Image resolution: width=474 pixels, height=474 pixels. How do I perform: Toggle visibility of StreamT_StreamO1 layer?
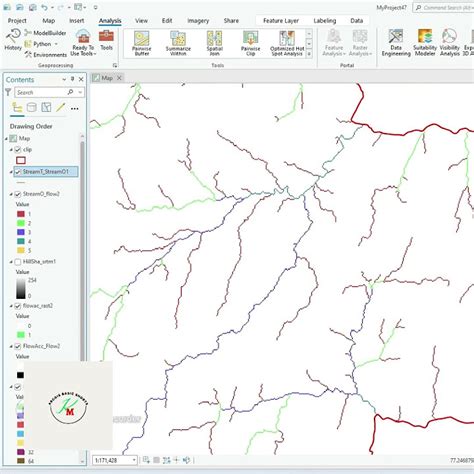[18, 172]
